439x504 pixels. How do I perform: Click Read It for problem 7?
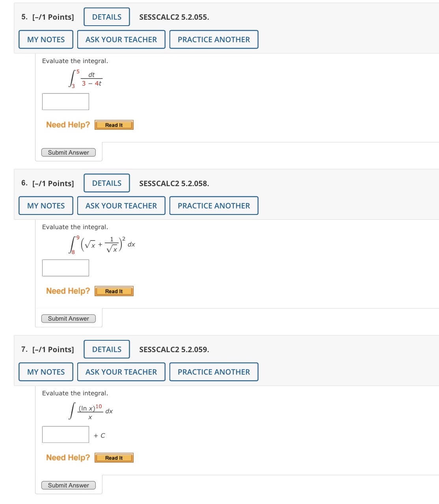[114, 457]
